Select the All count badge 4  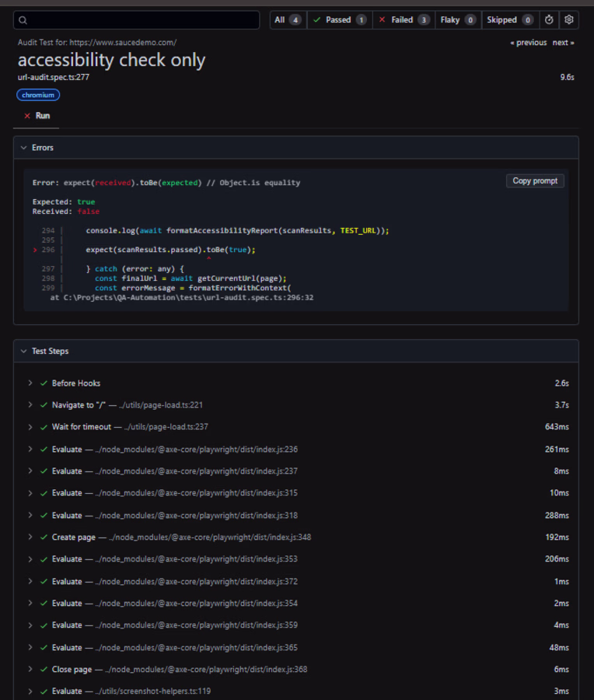[295, 20]
